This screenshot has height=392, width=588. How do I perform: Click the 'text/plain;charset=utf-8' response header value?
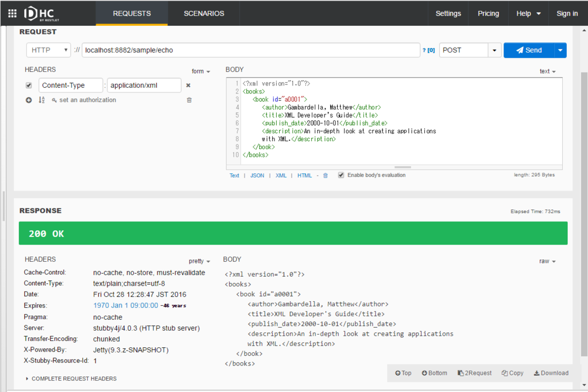pyautogui.click(x=129, y=284)
